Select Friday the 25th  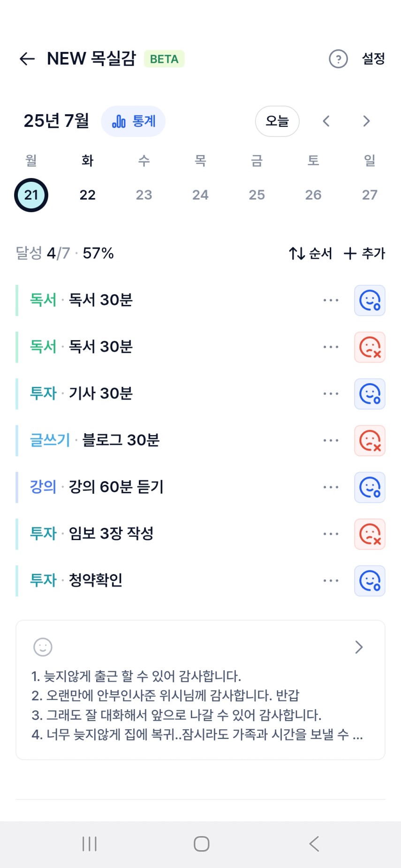[x=257, y=195]
